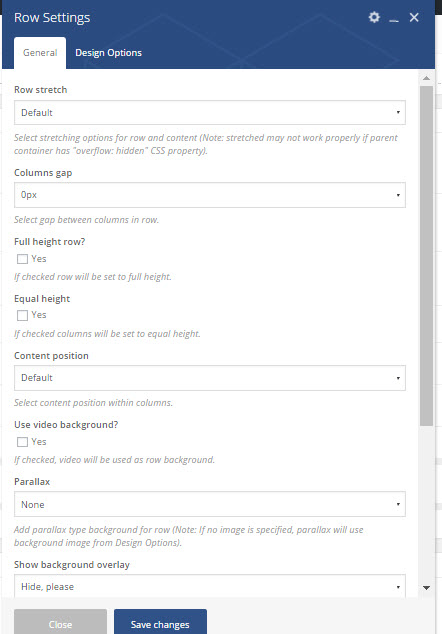442x634 pixels.
Task: Expand the Columns gap dropdown
Action: pyautogui.click(x=210, y=195)
